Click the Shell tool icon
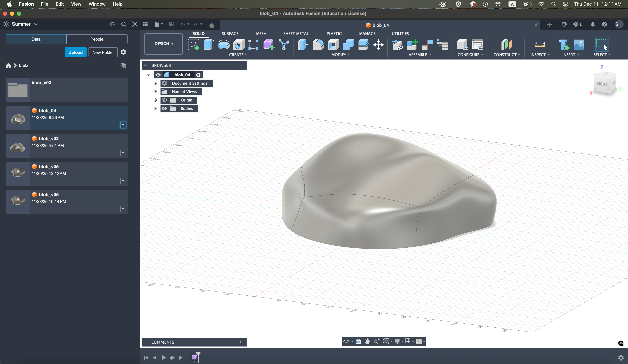Image resolution: width=628 pixels, height=364 pixels. [x=333, y=45]
